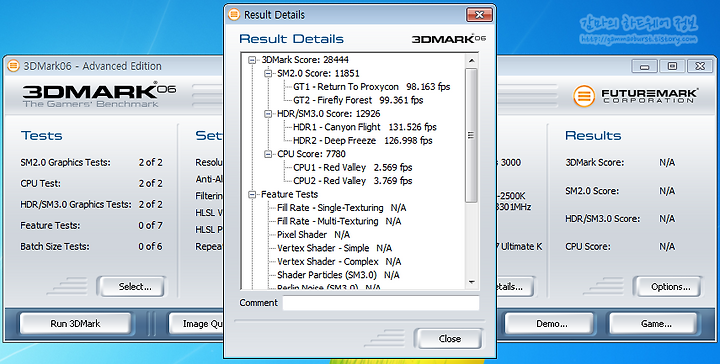Focus the Comment input field
Viewport: 720px width, 364px height.
381,303
